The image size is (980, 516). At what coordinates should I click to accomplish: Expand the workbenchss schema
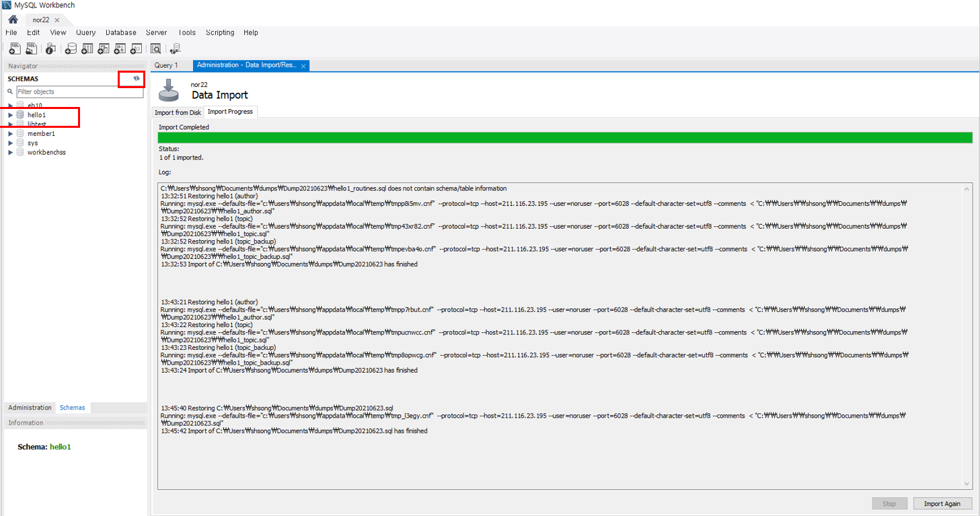click(10, 153)
